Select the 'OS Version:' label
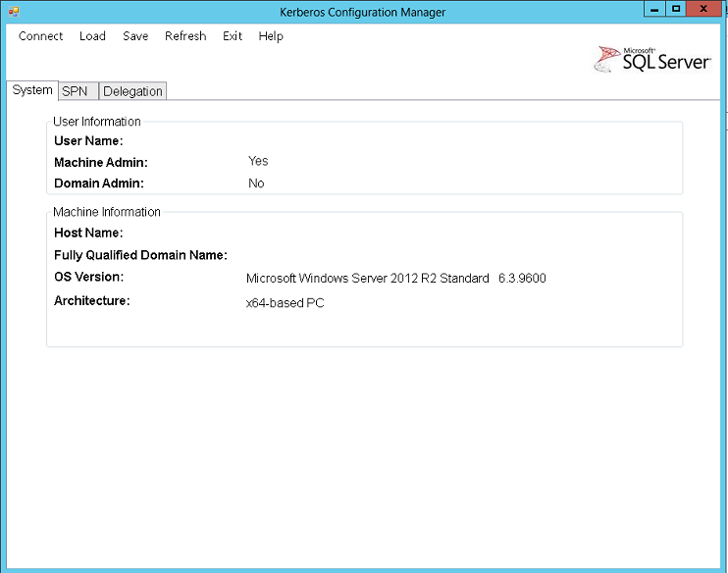Image resolution: width=728 pixels, height=573 pixels. tap(88, 277)
